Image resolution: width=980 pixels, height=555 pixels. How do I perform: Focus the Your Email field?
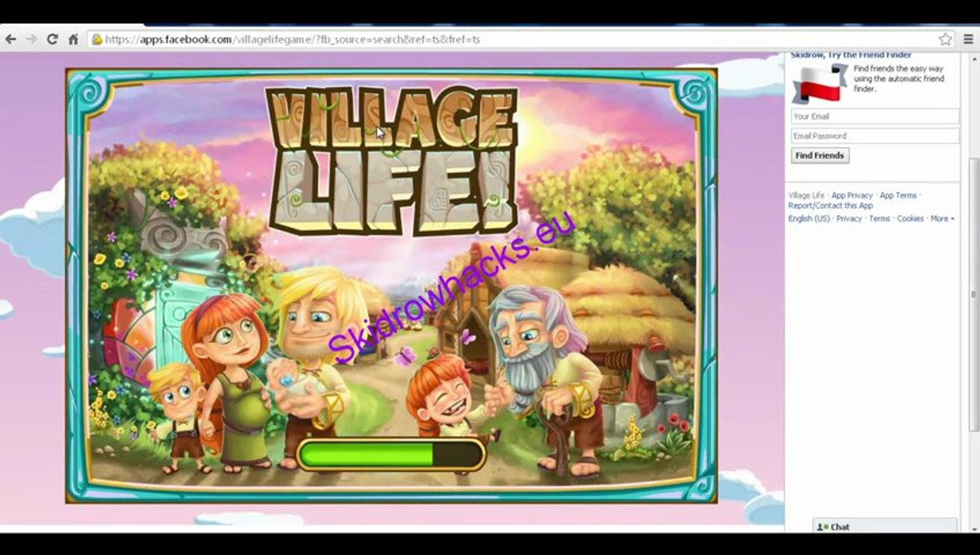pyautogui.click(x=874, y=116)
